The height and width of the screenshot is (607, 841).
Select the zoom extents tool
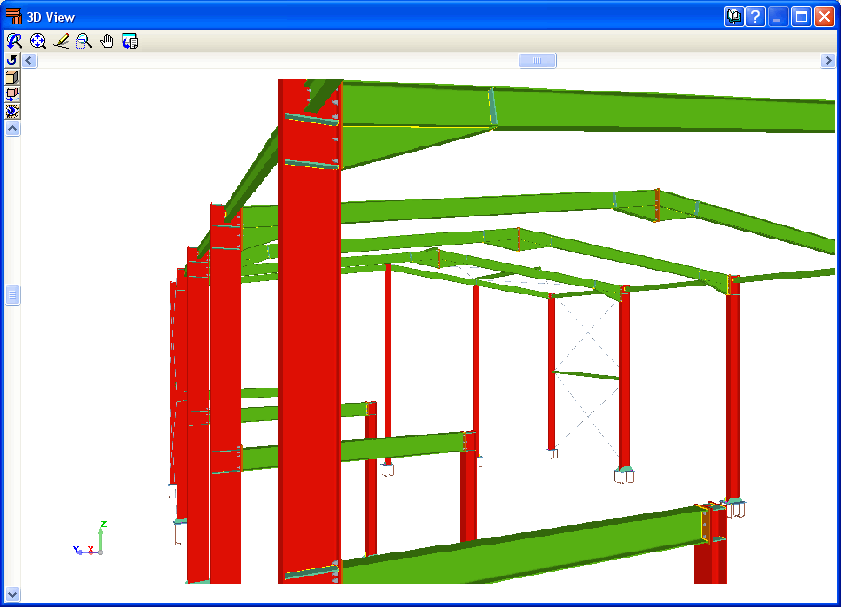38,41
